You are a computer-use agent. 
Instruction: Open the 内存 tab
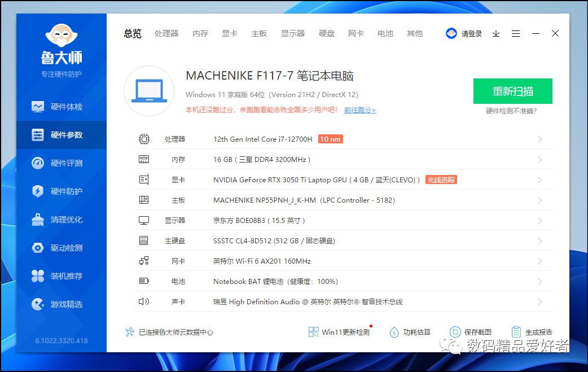[x=200, y=34]
